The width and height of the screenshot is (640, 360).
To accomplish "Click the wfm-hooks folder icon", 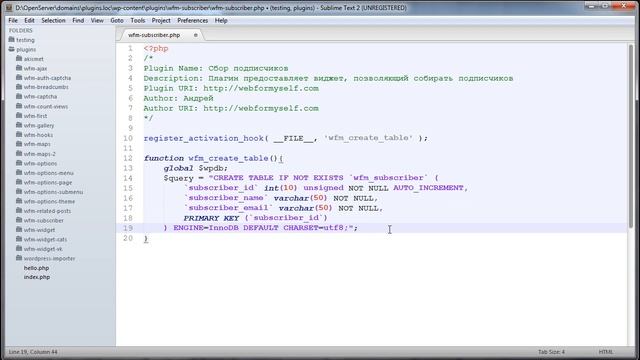I will 19,134.
